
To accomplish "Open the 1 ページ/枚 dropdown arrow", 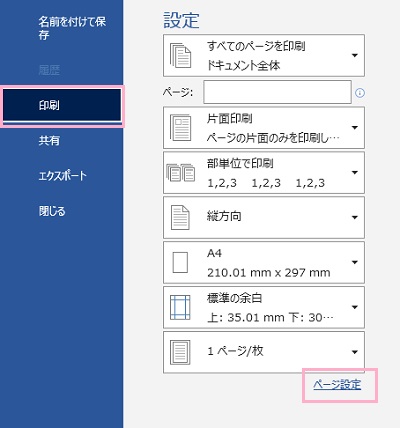I will tap(355, 352).
